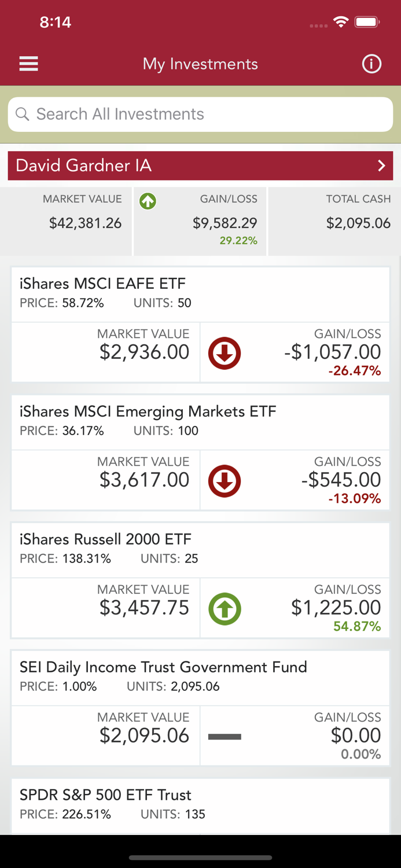Open SPDR S&P 500 ETF Trust
Viewport: 401px width, 868px height.
click(105, 795)
